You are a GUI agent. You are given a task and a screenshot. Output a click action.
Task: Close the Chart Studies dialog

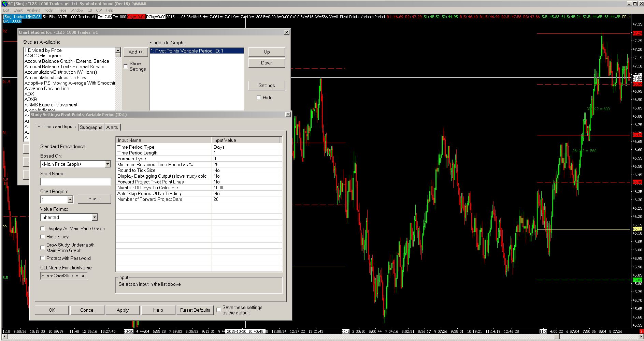(287, 32)
